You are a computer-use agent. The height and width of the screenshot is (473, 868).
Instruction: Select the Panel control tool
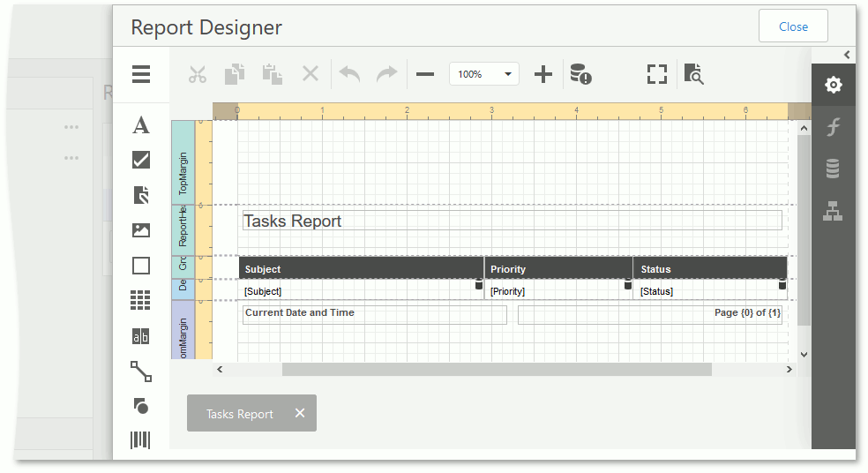(141, 266)
